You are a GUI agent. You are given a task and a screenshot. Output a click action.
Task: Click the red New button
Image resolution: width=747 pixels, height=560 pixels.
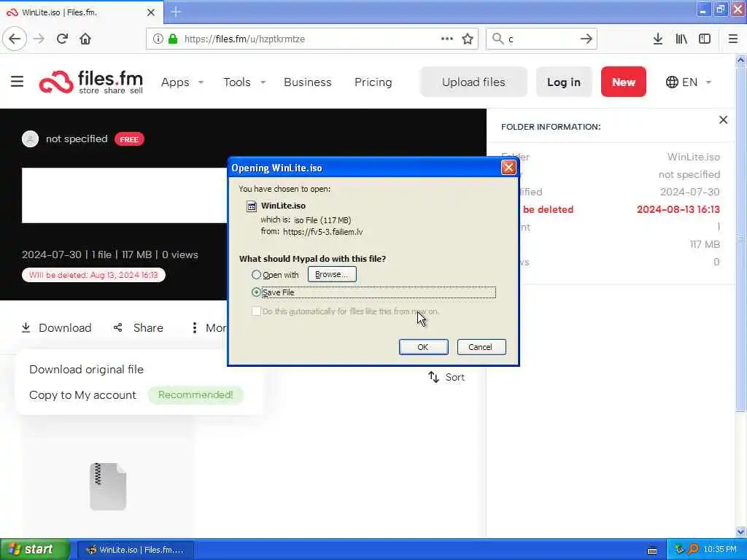tap(623, 82)
